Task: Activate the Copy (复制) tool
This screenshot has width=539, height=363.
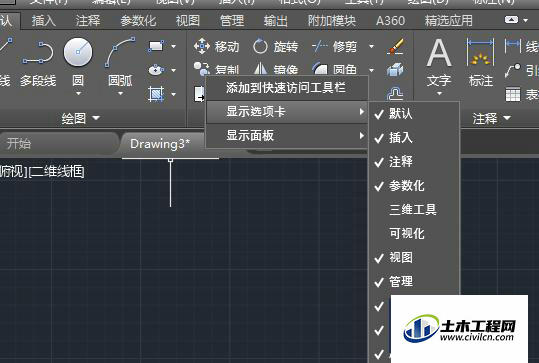Action: pyautogui.click(x=217, y=69)
